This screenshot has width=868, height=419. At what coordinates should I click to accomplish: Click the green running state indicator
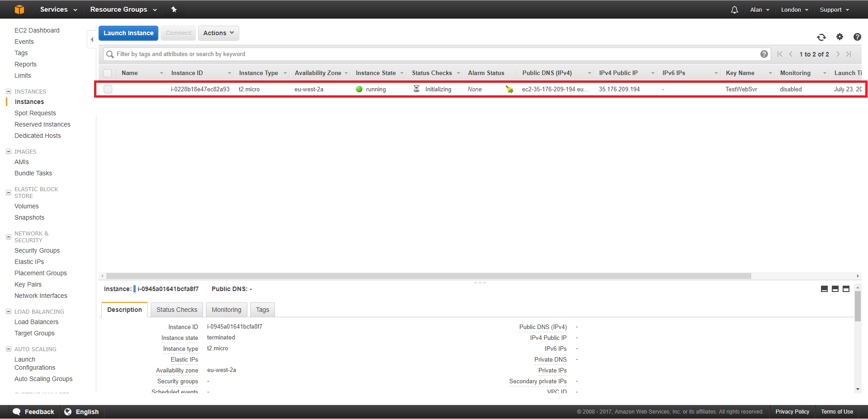pyautogui.click(x=359, y=89)
